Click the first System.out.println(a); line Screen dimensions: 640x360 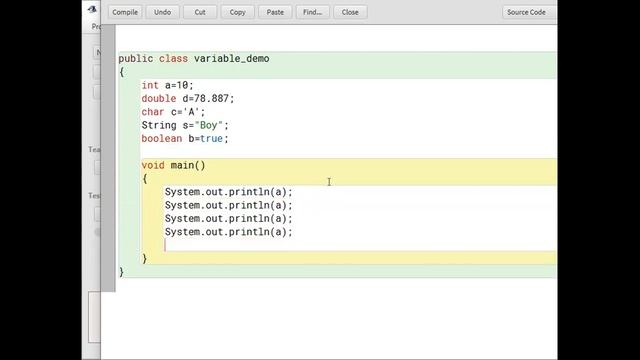229,192
